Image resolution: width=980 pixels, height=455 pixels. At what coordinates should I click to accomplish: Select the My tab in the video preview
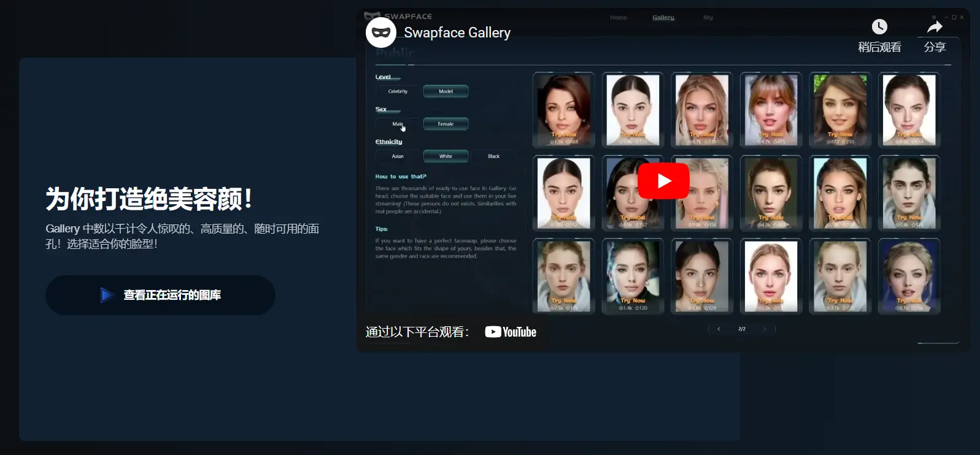click(708, 18)
